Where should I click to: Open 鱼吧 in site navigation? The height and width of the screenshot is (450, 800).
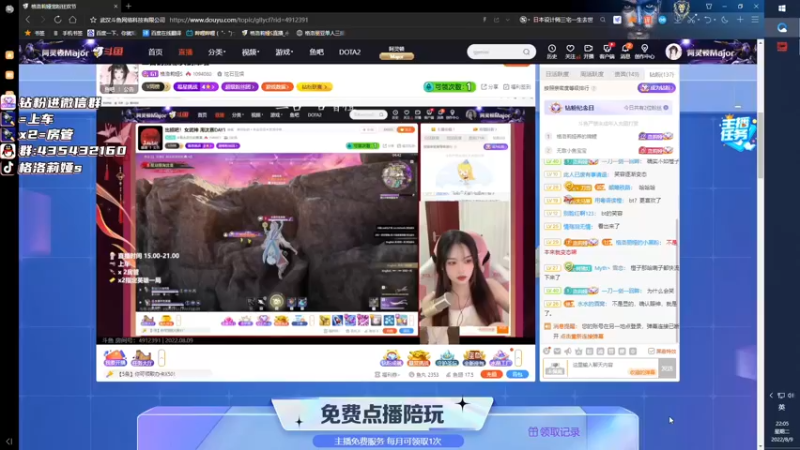(x=316, y=52)
